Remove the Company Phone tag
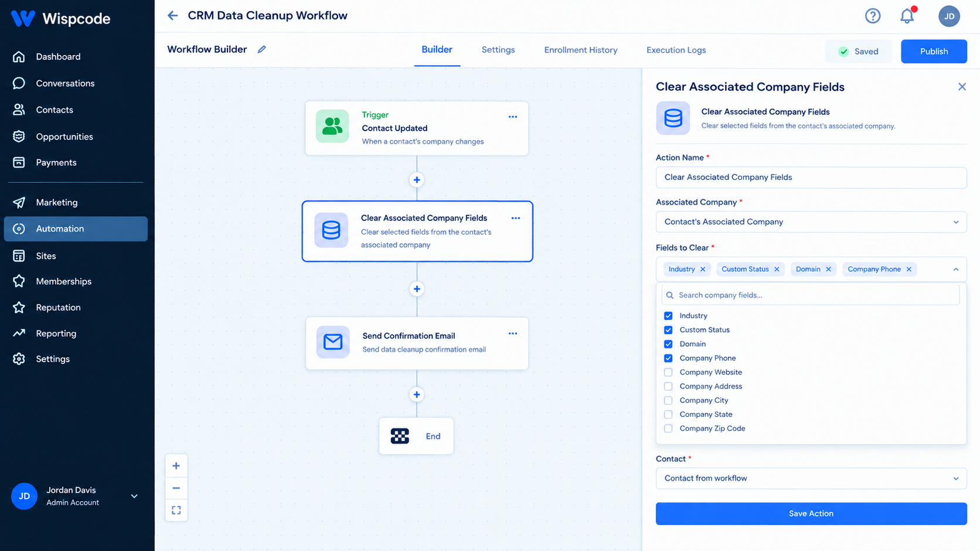 (x=909, y=269)
